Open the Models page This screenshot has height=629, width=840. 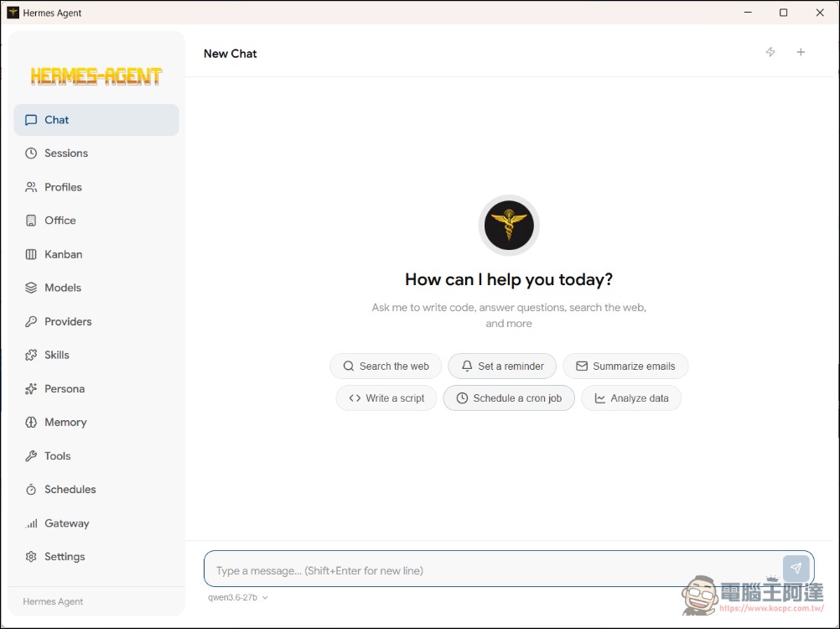coord(96,288)
